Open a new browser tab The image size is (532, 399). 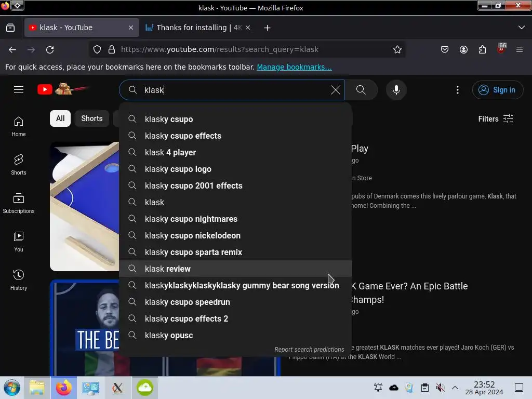click(268, 28)
